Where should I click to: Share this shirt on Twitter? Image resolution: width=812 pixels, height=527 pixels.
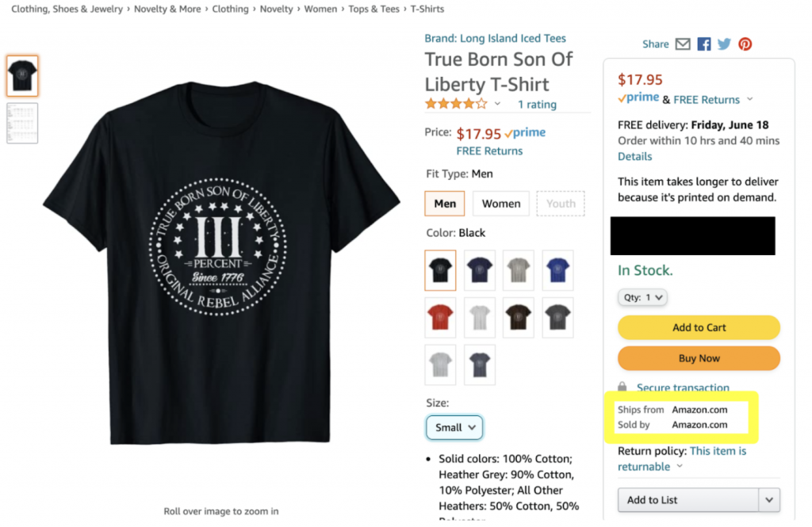(x=724, y=44)
